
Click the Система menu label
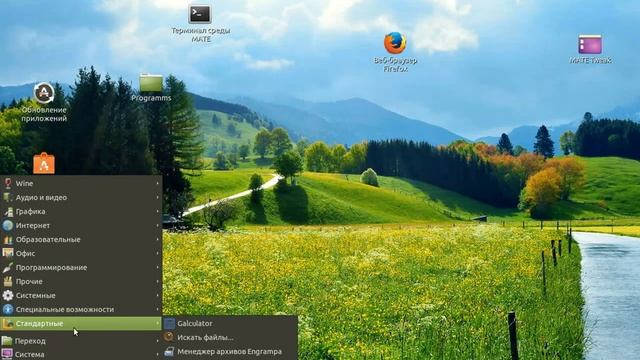pos(29,354)
